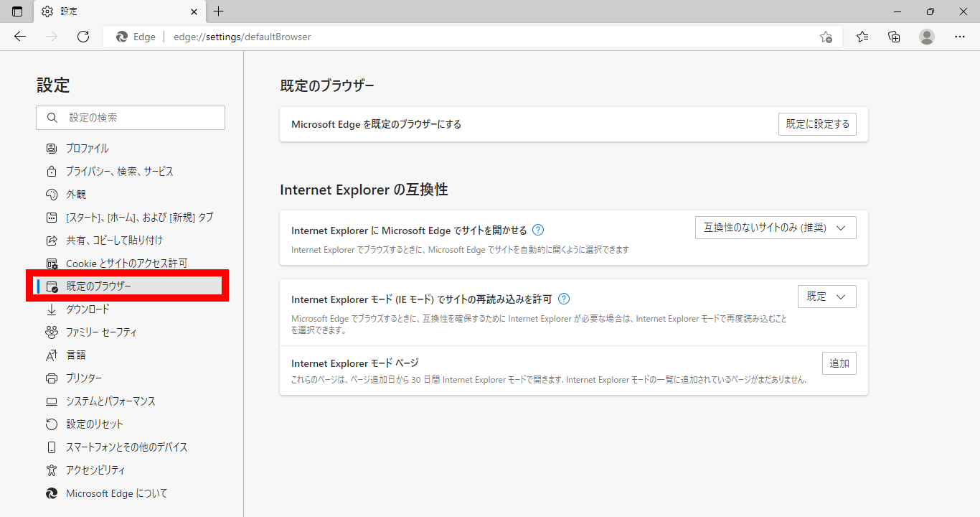Click the lock icon for プライバシー、検索、サービス
This screenshot has height=517, width=980.
click(x=52, y=172)
